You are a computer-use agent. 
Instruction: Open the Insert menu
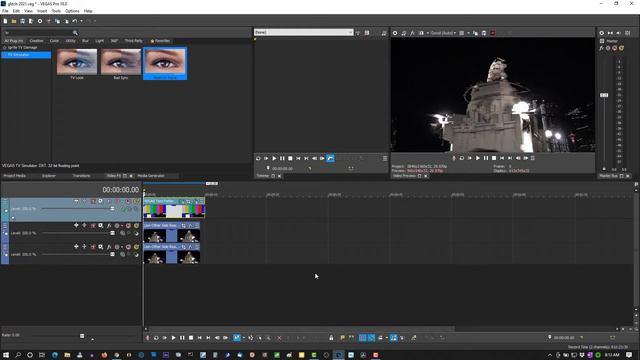42,11
